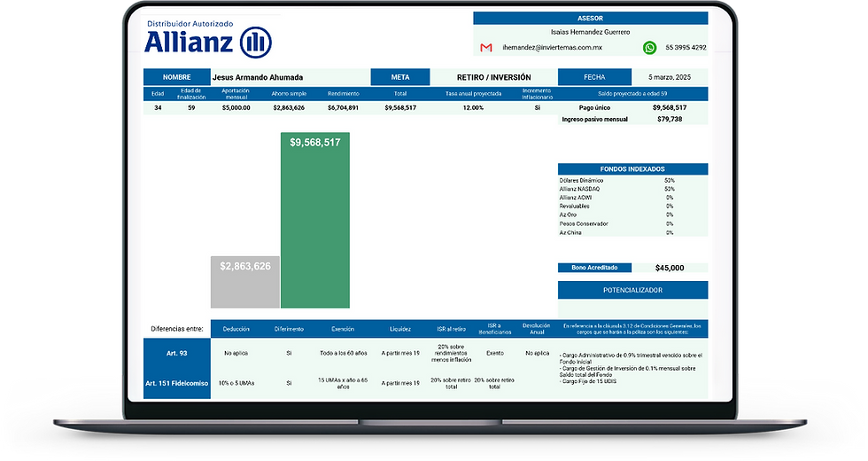The image size is (868, 461).
Task: Select the Az China fund row
Action: point(632,232)
